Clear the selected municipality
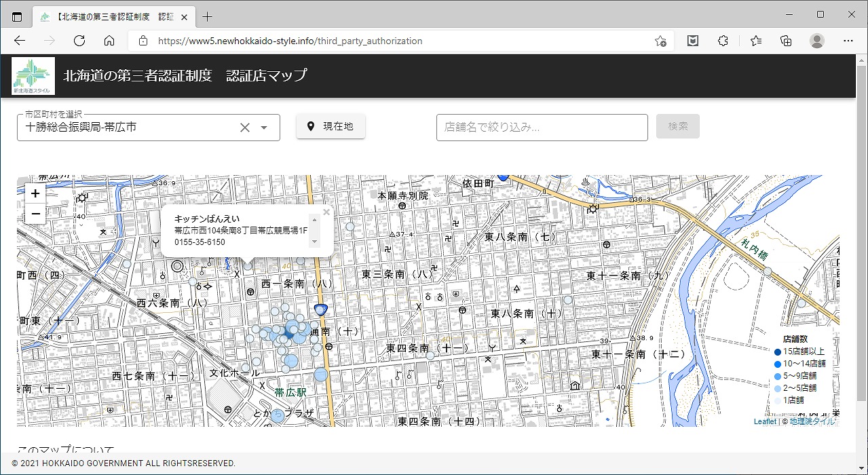 (x=245, y=128)
